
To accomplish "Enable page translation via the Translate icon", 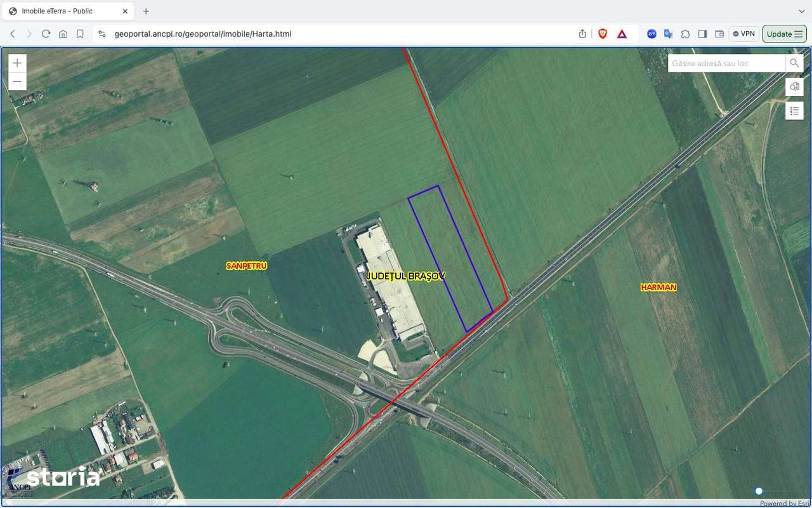I will point(668,34).
